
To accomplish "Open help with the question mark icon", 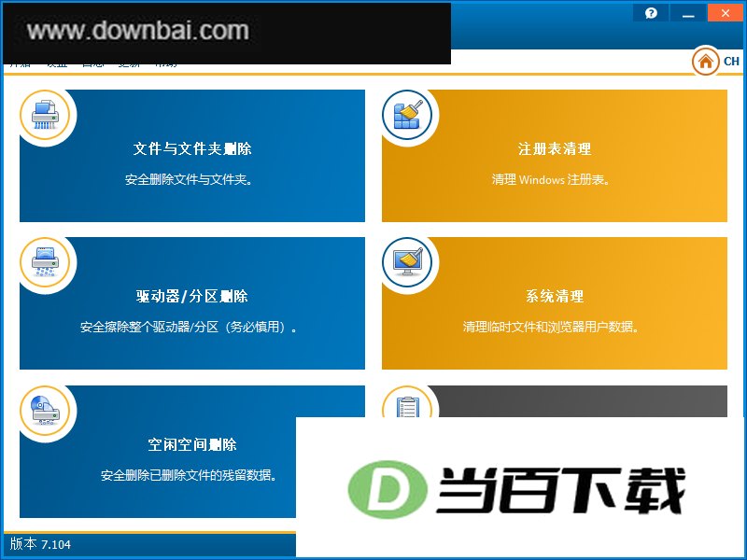I will click(651, 13).
